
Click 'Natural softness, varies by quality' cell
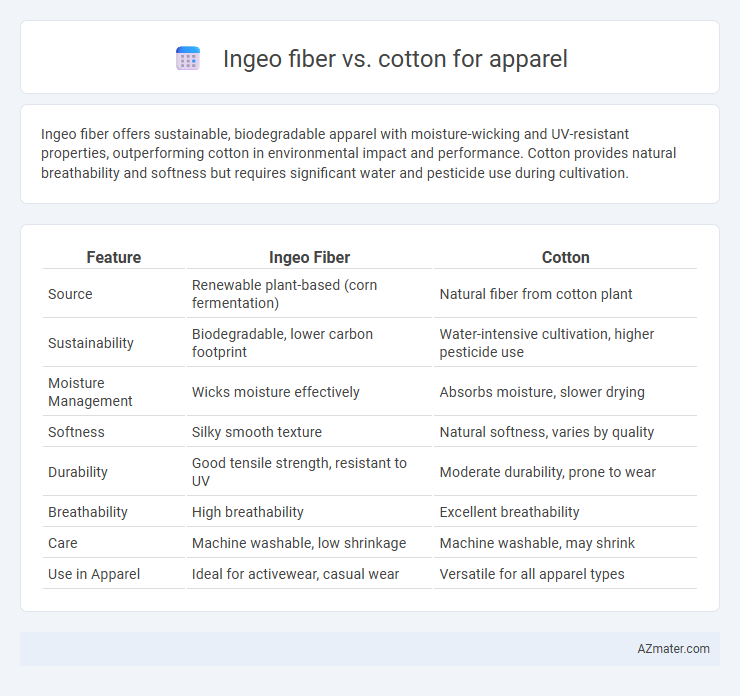565,432
